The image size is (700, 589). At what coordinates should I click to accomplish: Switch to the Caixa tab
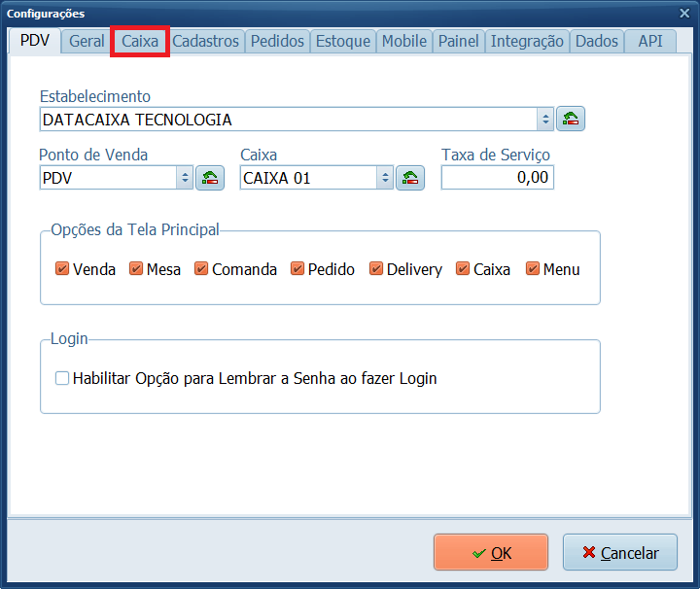click(140, 41)
